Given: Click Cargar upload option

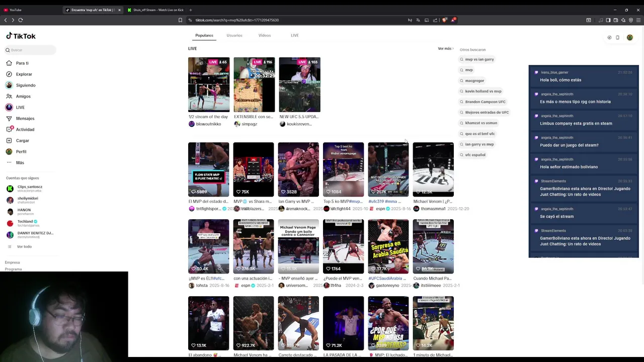Looking at the screenshot, I should coord(18,141).
